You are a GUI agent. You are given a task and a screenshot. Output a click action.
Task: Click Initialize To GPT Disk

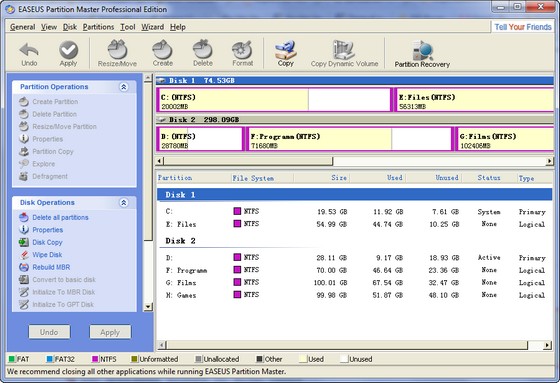pos(56,305)
